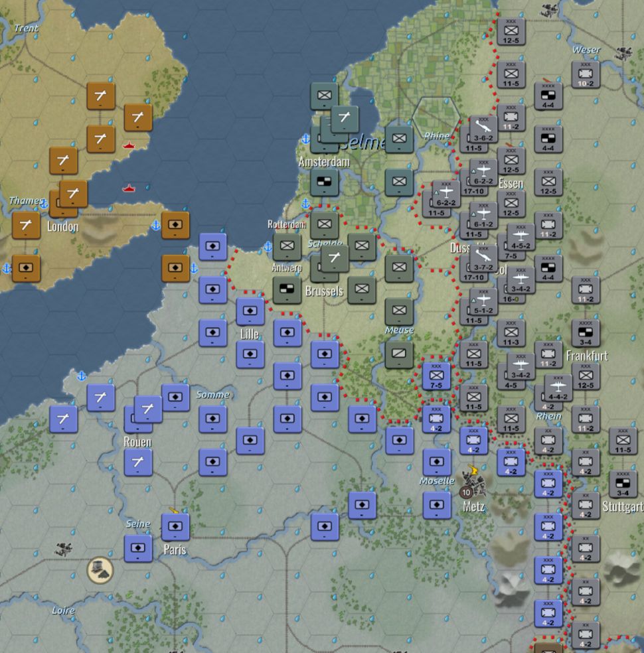This screenshot has width=644, height=653.
Task: Click the Rhein river label
Action: coord(548,416)
